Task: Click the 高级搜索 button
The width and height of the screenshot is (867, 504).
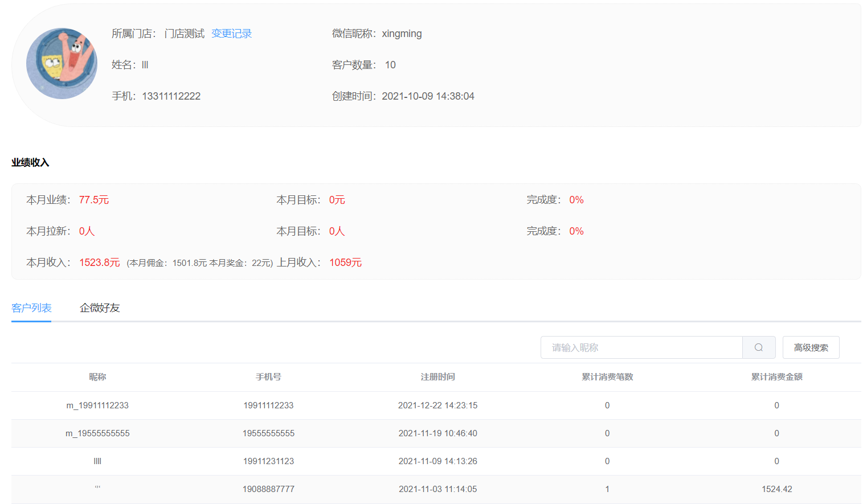Action: (811, 347)
